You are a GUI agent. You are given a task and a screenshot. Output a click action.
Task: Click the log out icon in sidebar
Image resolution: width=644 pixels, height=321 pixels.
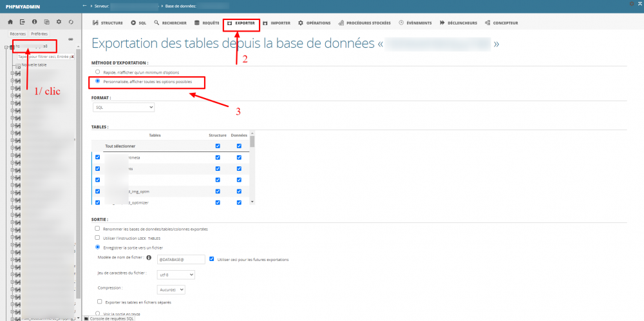(22, 22)
